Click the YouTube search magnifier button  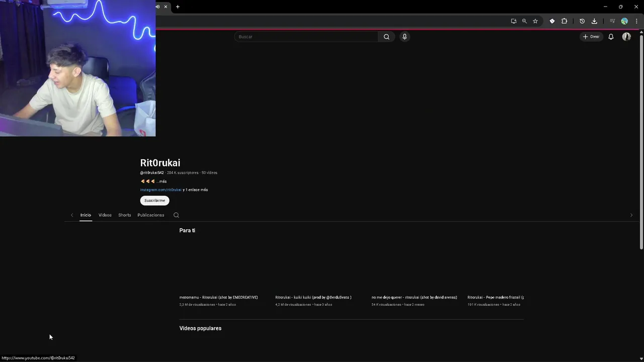[x=386, y=37]
